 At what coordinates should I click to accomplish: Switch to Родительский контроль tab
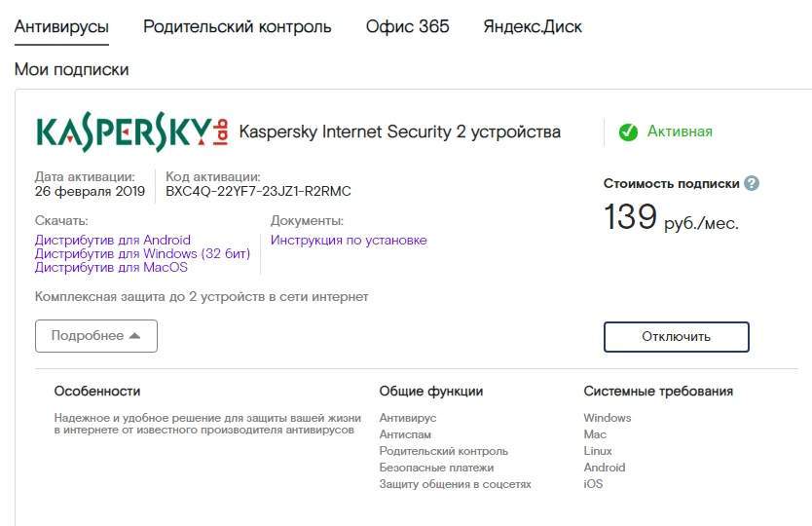pyautogui.click(x=238, y=26)
